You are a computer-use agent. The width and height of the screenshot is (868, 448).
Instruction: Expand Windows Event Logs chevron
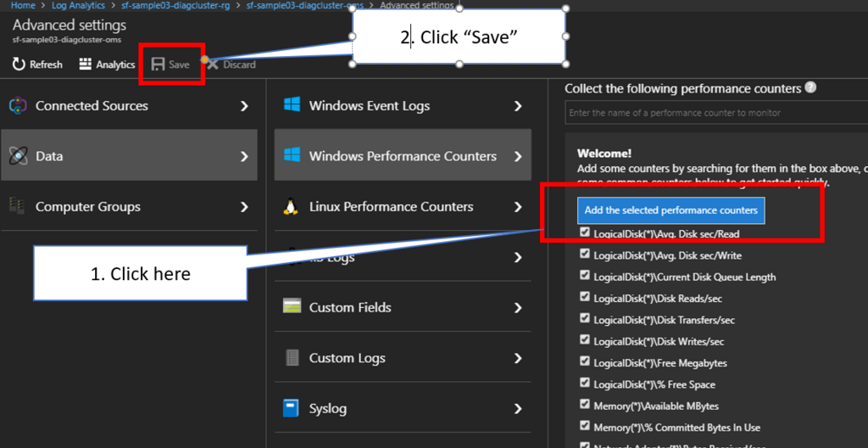[518, 106]
